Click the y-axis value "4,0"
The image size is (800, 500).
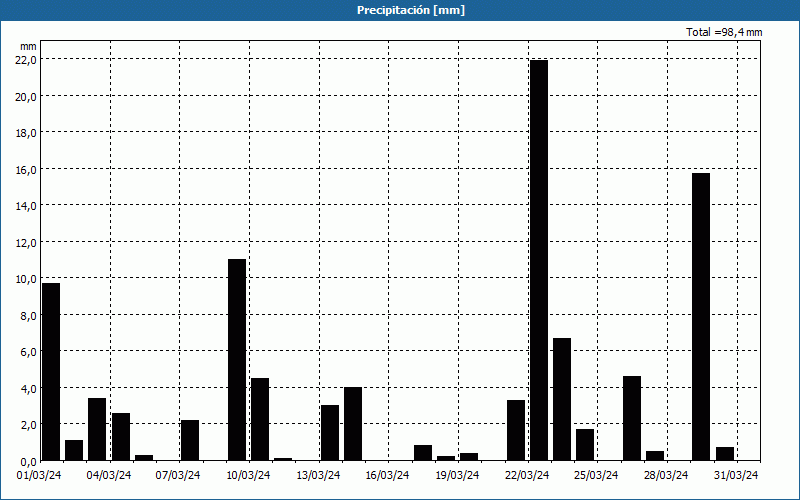[29, 388]
